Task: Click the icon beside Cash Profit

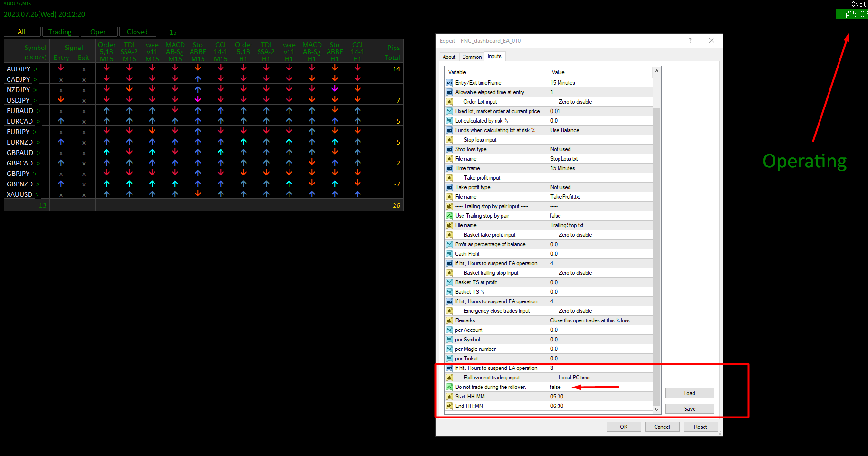Action: 449,254
